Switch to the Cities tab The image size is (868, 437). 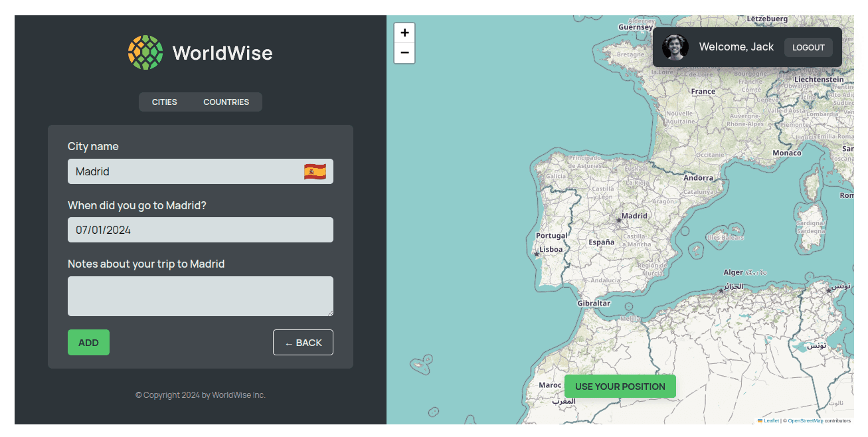pos(165,102)
